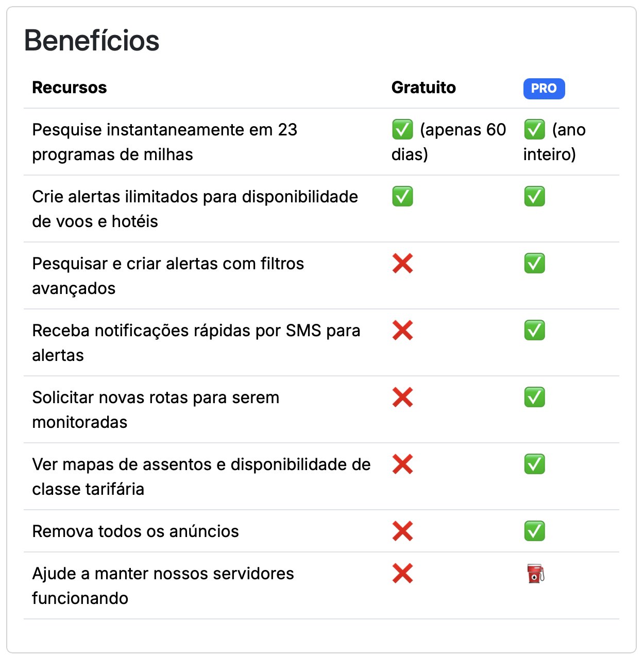
Task: Click the blue PRO badge
Action: (x=544, y=89)
